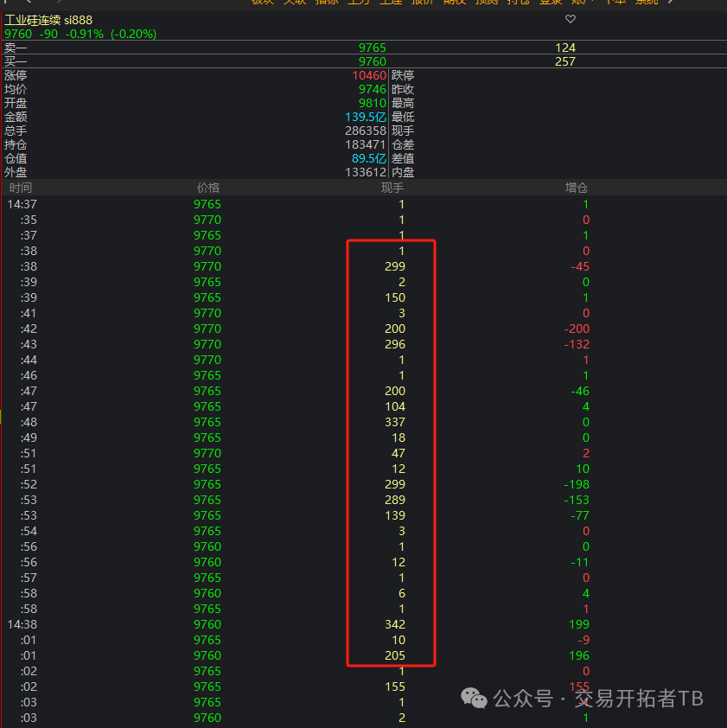Click the 卖一 ask volume 124

click(x=565, y=48)
